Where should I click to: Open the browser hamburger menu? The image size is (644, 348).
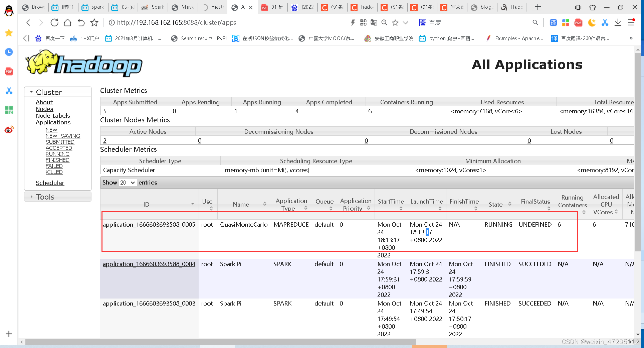pyautogui.click(x=631, y=22)
